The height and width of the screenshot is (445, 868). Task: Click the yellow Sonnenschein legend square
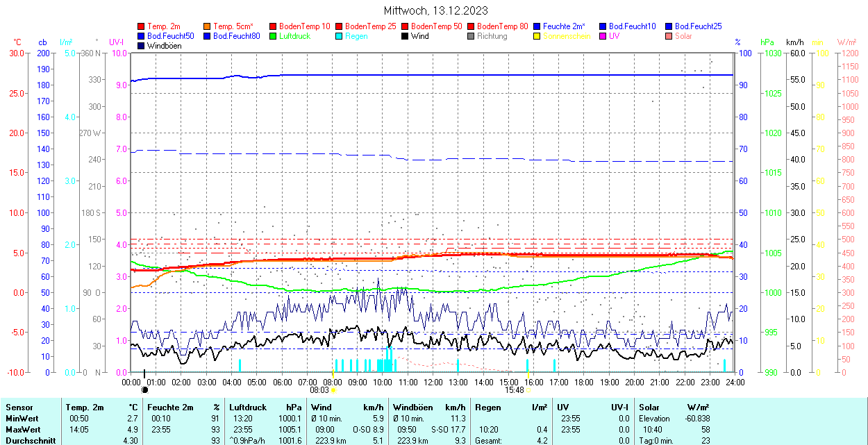pos(537,36)
